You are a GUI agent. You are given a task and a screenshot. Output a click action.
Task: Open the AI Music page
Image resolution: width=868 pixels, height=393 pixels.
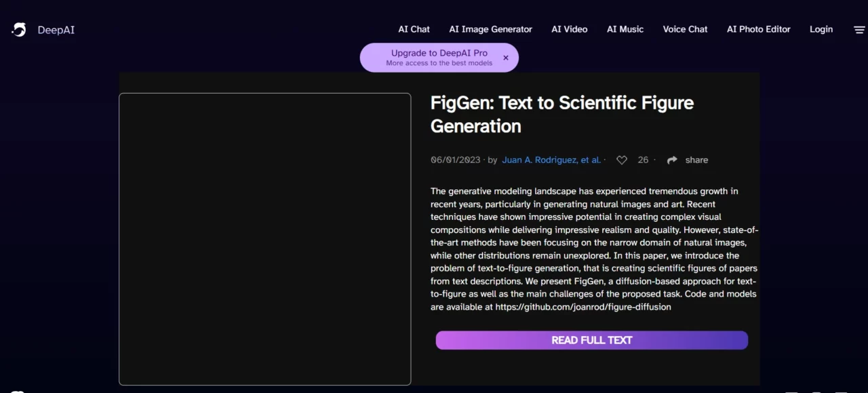[625, 29]
